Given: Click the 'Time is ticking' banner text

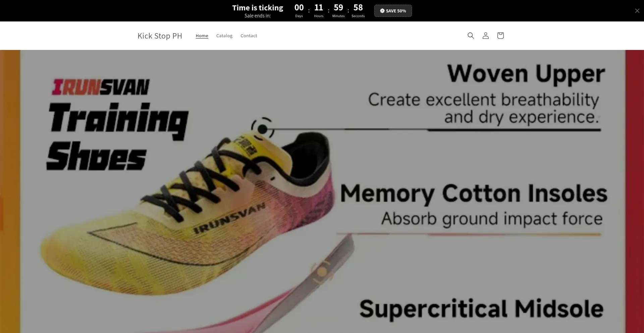Looking at the screenshot, I should (258, 8).
